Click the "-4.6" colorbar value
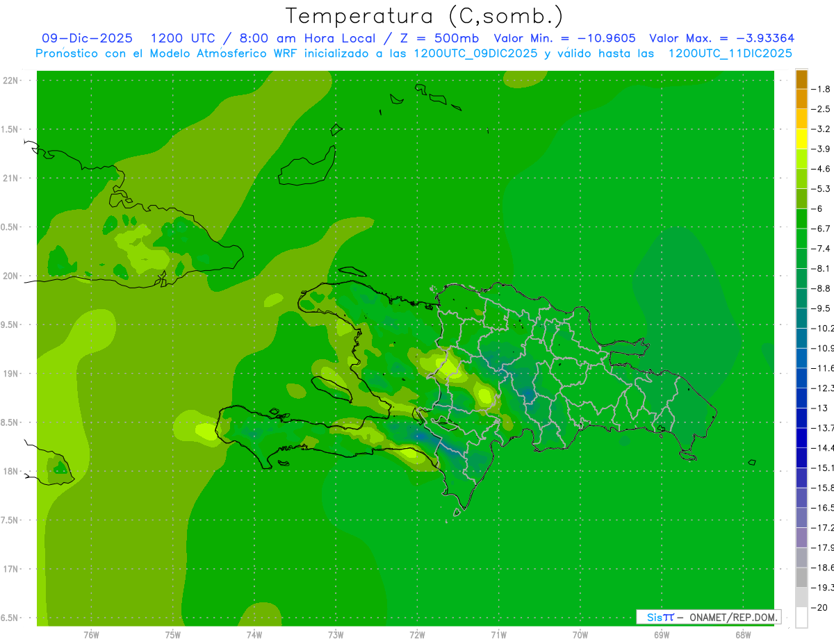The height and width of the screenshot is (644, 834). click(x=821, y=169)
